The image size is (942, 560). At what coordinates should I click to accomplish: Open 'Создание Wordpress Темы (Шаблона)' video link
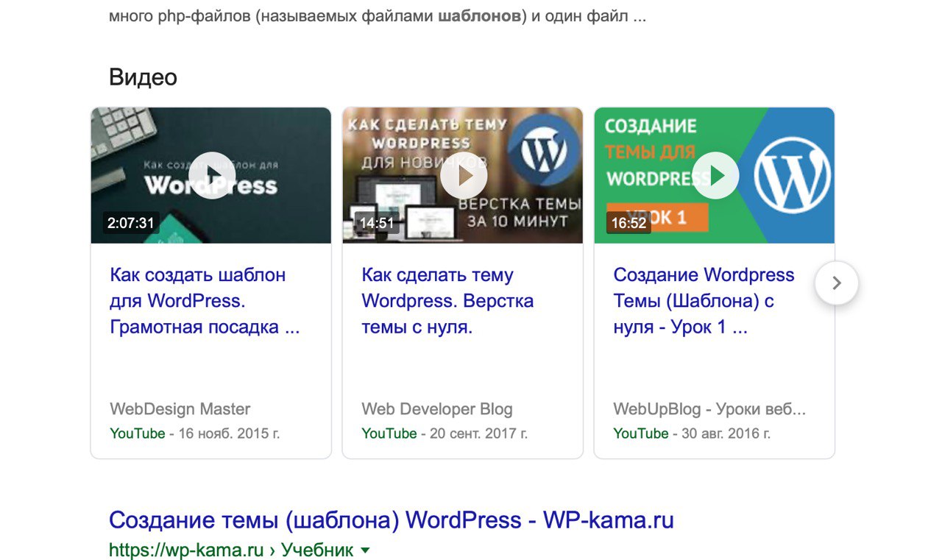(704, 301)
